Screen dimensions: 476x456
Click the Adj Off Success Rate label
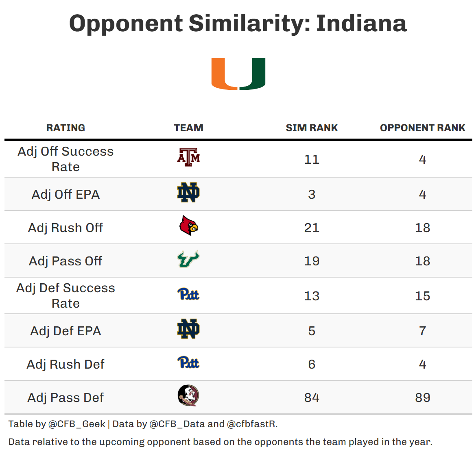tap(66, 159)
